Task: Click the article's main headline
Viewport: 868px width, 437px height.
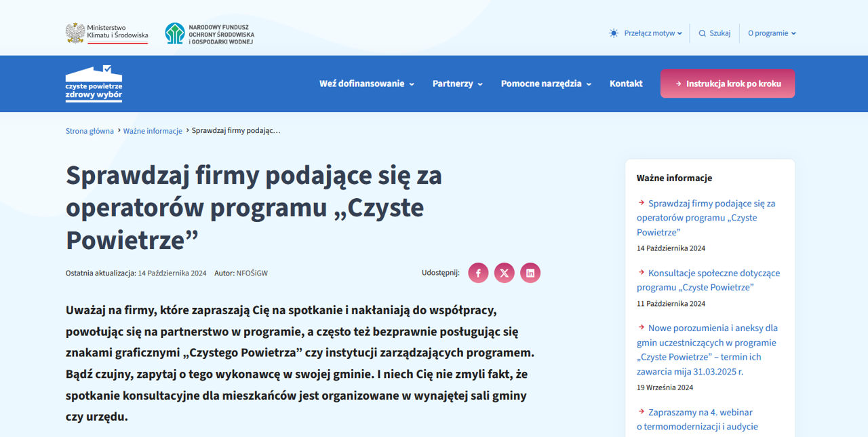Action: pyautogui.click(x=254, y=208)
